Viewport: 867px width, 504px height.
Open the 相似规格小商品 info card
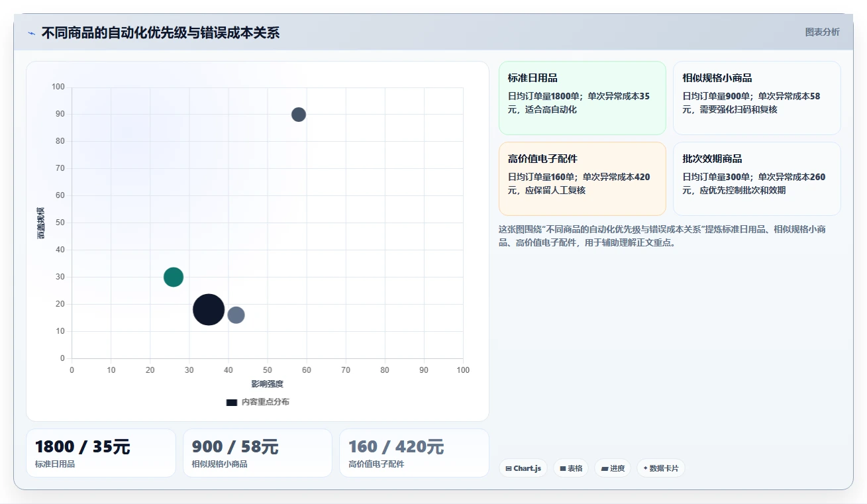click(757, 98)
